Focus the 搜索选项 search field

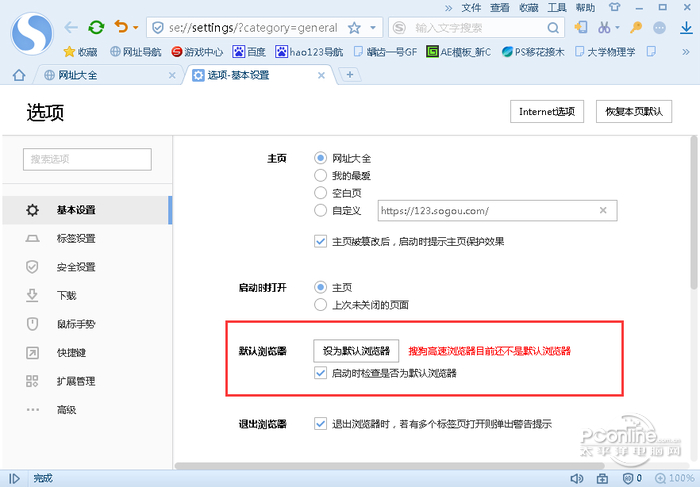(x=87, y=159)
